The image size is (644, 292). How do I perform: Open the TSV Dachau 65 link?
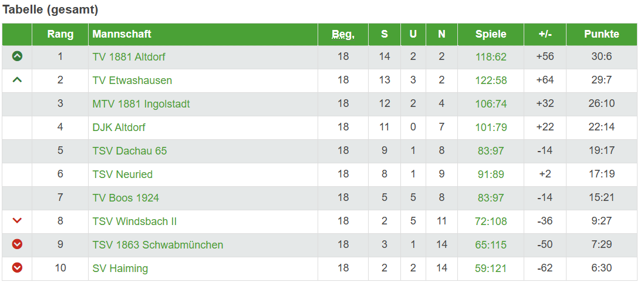[129, 151]
